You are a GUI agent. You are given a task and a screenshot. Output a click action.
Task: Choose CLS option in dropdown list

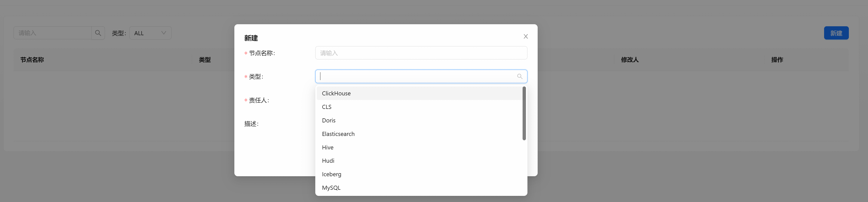click(327, 107)
